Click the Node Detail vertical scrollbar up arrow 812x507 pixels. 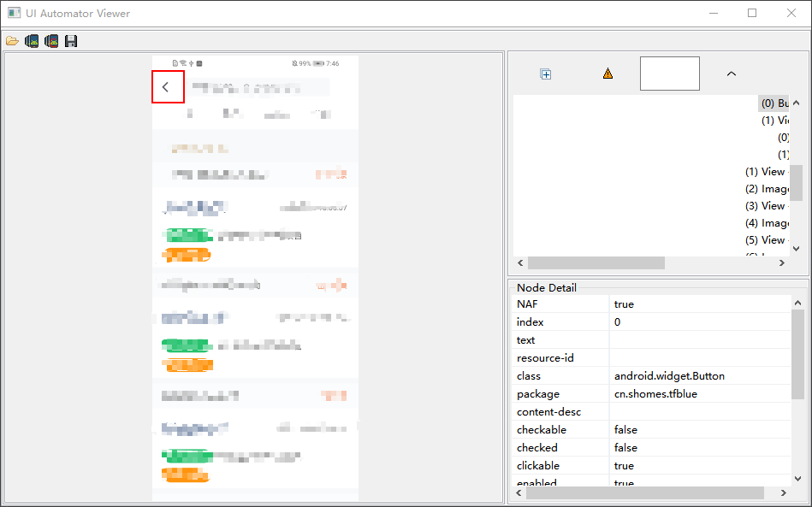(x=798, y=303)
